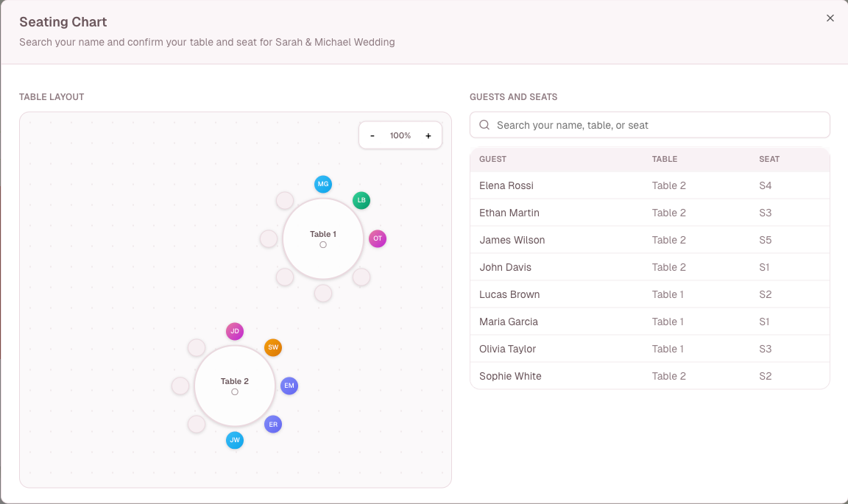Select the John Davis guest row
The height and width of the screenshot is (504, 848).
coord(649,267)
